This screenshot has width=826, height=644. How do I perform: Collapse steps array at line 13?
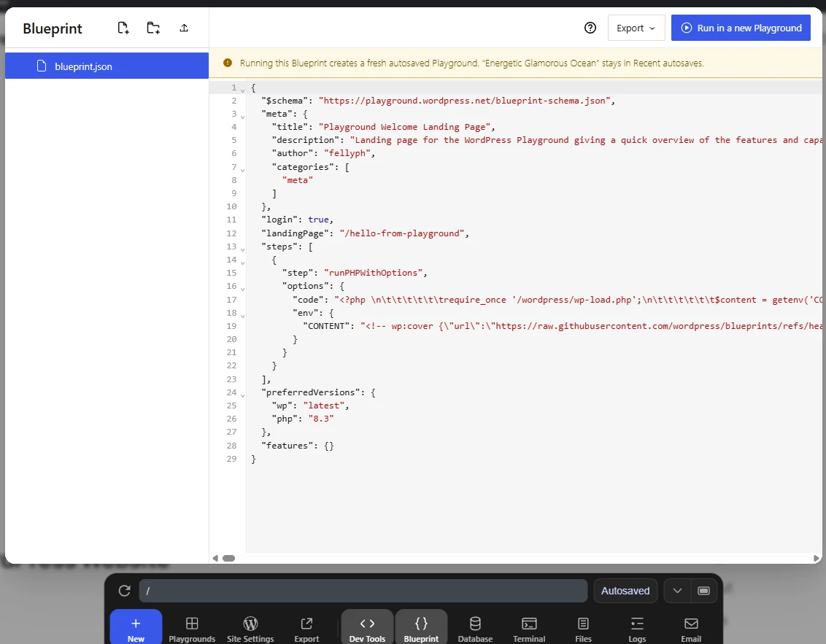tap(242, 249)
